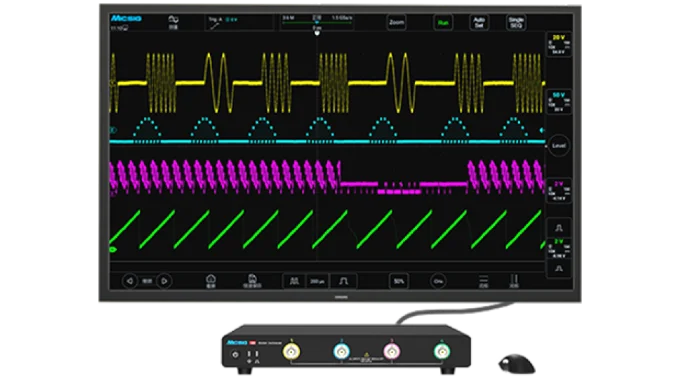Toggle the round On button
Image resolution: width=680 pixels, height=380 pixels.
click(438, 281)
